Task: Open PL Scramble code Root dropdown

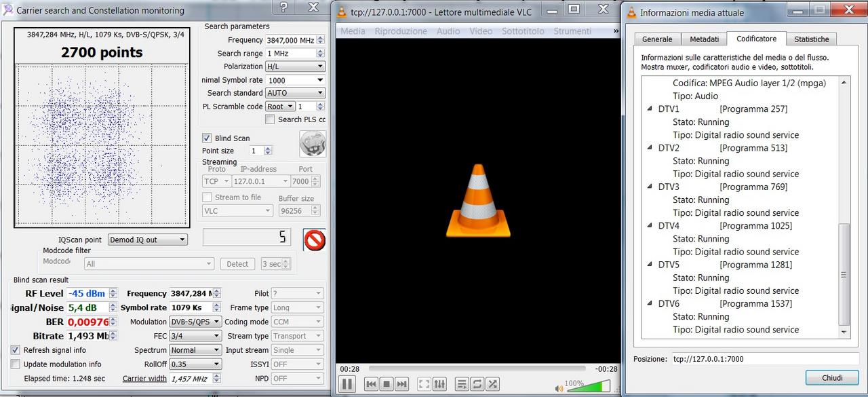Action: click(x=280, y=107)
